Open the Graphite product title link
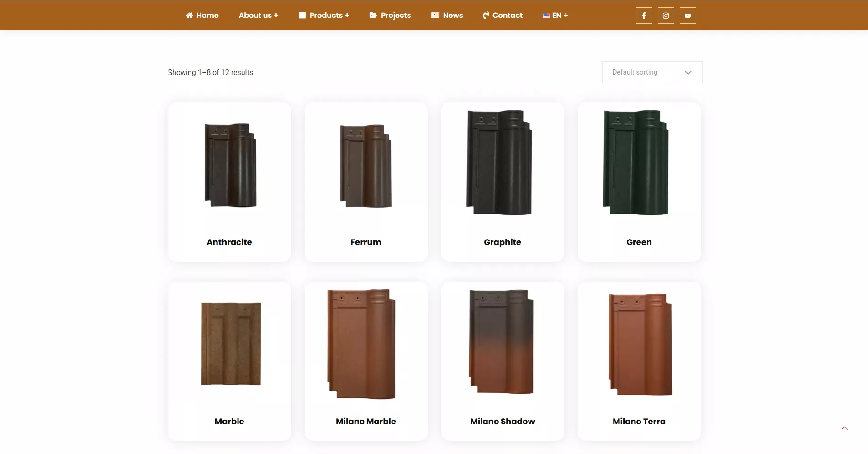This screenshot has width=868, height=454. (x=502, y=242)
